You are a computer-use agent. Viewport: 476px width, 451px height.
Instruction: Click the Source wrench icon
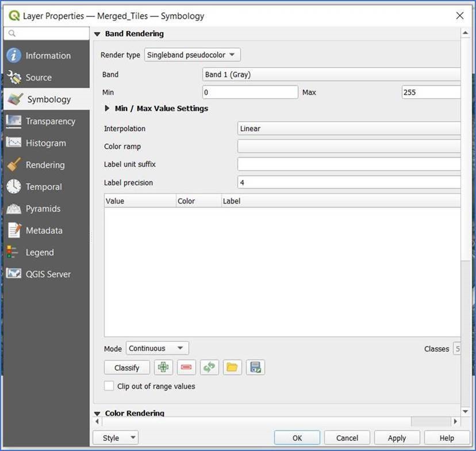(14, 77)
